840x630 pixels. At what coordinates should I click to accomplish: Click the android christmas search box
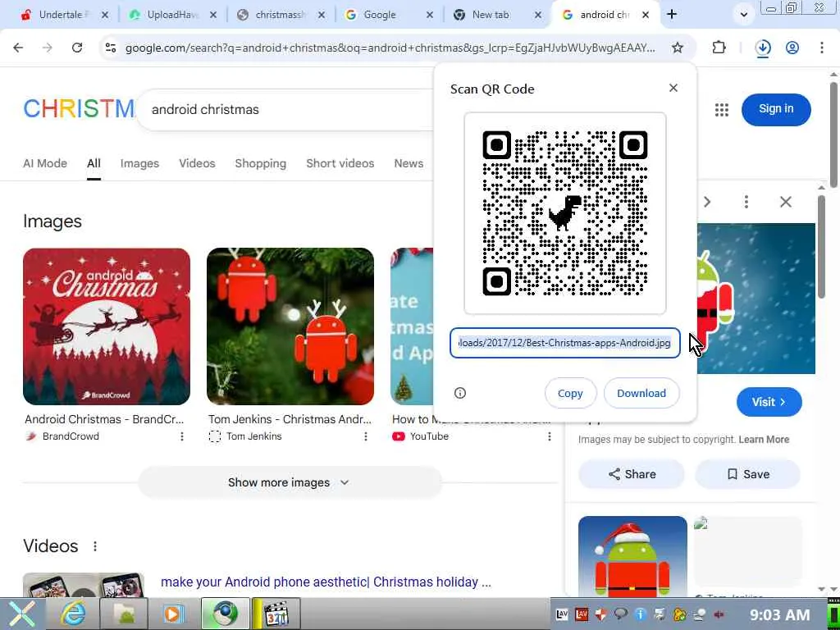click(x=284, y=109)
